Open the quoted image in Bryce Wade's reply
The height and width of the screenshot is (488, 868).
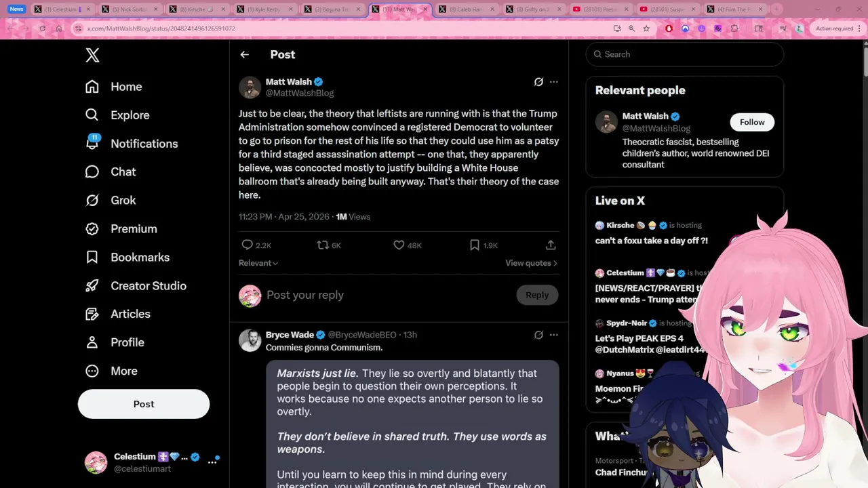click(x=412, y=424)
